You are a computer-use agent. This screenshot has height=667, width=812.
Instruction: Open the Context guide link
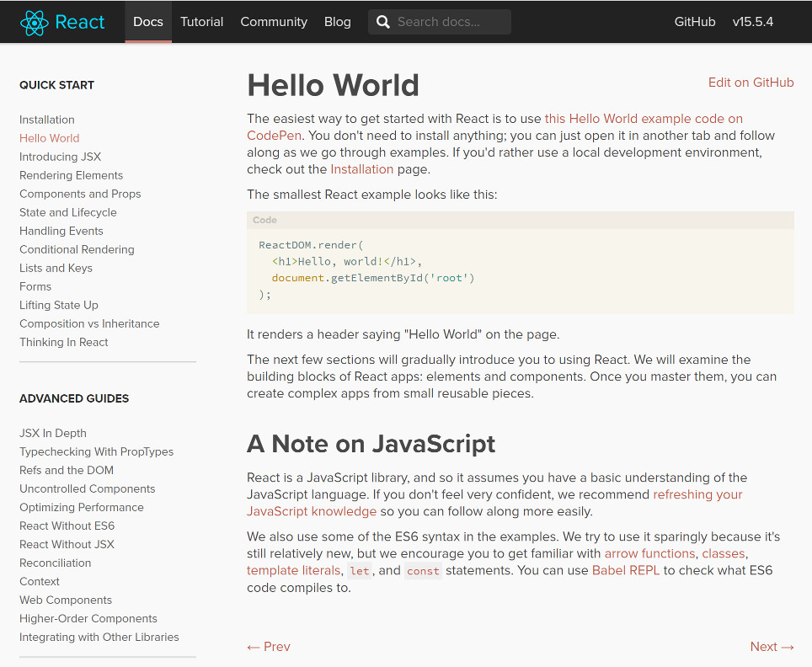[40, 582]
